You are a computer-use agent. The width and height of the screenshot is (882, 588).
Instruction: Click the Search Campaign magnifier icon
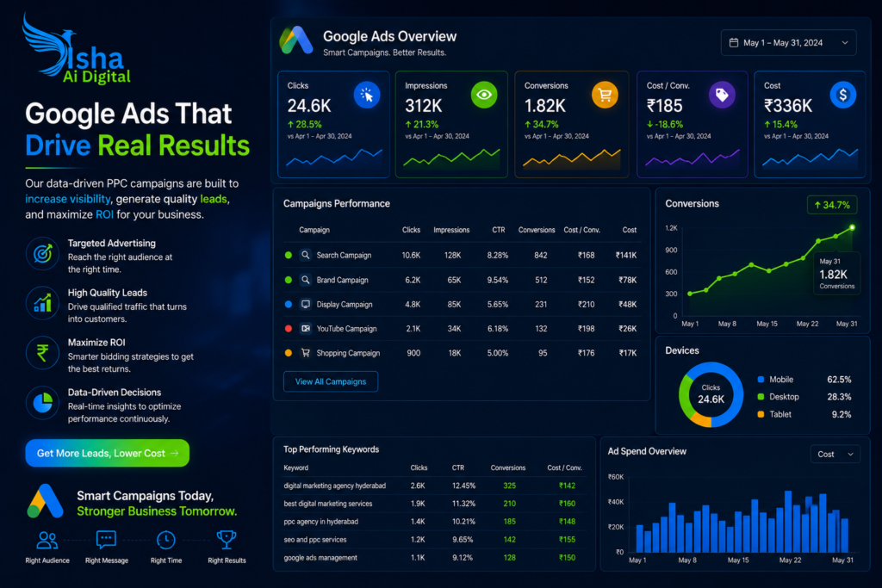[306, 255]
